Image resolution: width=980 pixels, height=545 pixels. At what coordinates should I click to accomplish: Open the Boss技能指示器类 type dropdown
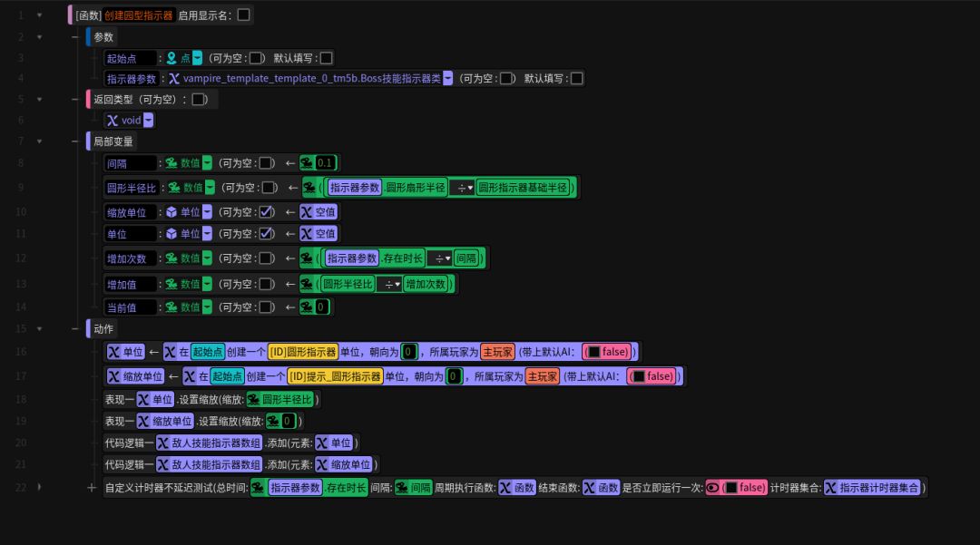(448, 78)
